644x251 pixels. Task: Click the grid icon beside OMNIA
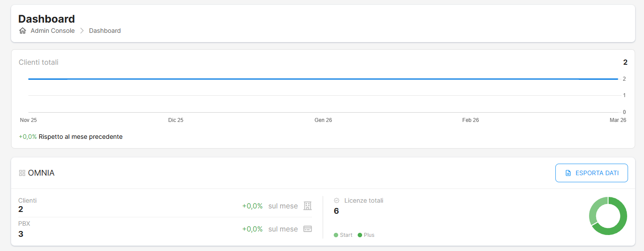(22, 173)
